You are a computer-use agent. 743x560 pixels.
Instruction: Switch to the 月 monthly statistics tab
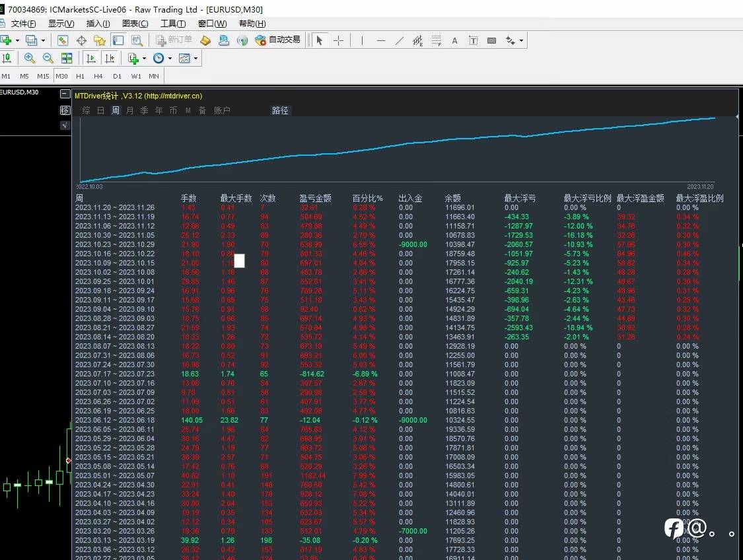click(129, 110)
